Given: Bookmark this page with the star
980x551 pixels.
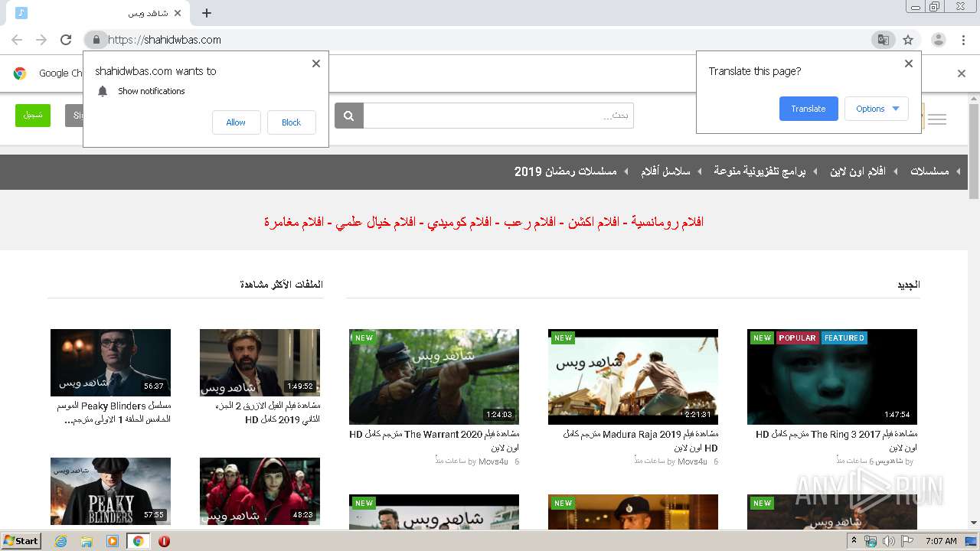Looking at the screenshot, I should (908, 40).
